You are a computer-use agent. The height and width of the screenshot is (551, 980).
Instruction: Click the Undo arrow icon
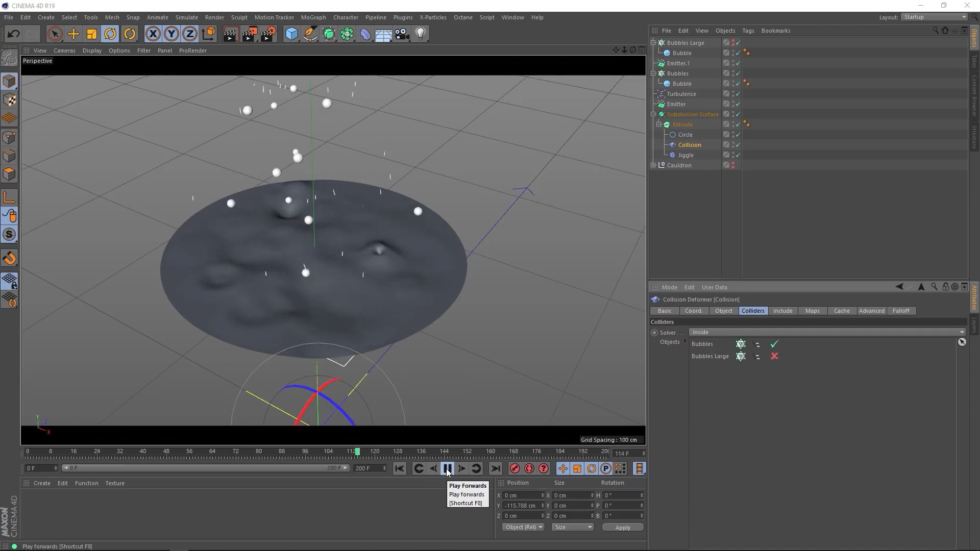click(x=13, y=34)
